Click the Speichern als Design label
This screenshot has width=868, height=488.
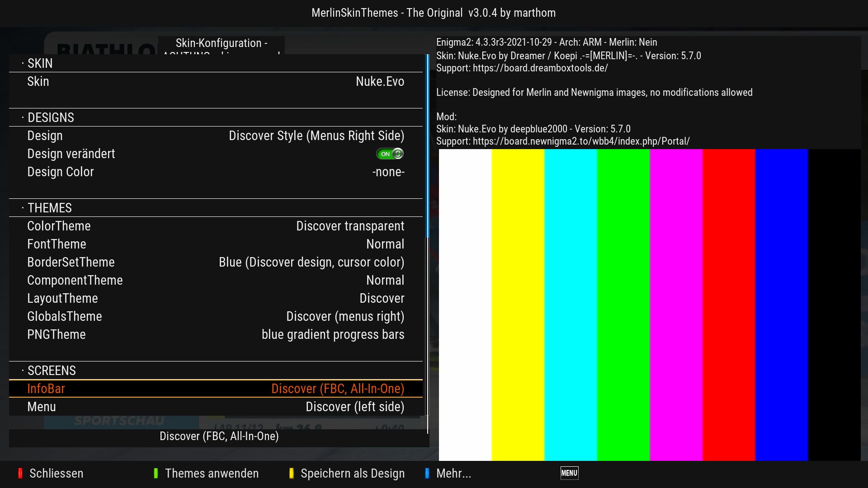click(353, 473)
